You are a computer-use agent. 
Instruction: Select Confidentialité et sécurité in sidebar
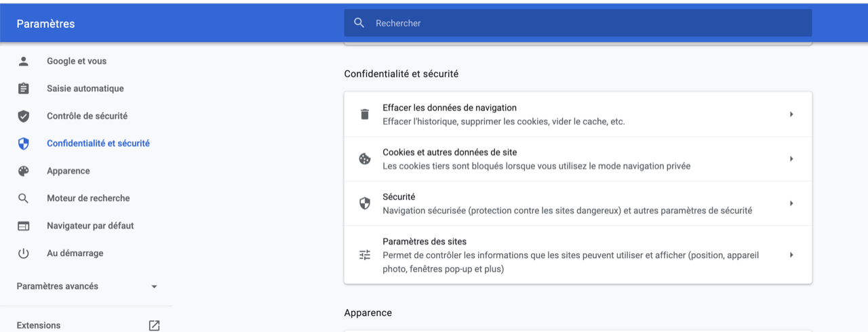98,144
